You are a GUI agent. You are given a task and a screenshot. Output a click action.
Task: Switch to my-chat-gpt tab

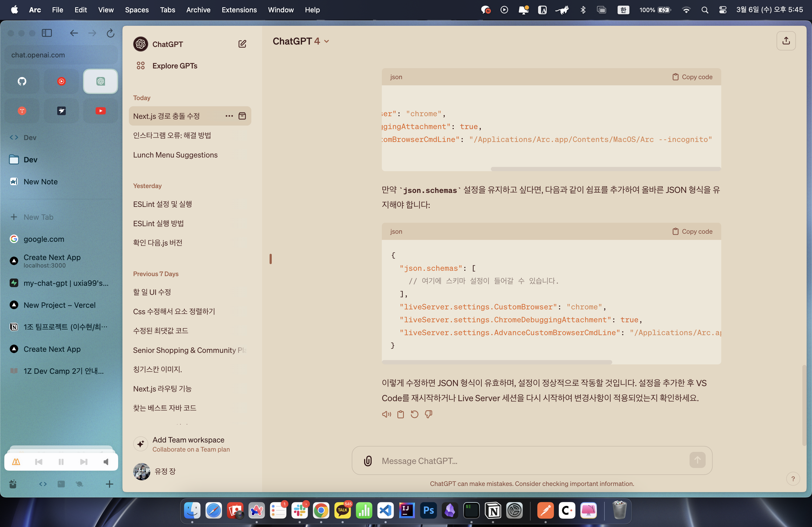[61, 283]
